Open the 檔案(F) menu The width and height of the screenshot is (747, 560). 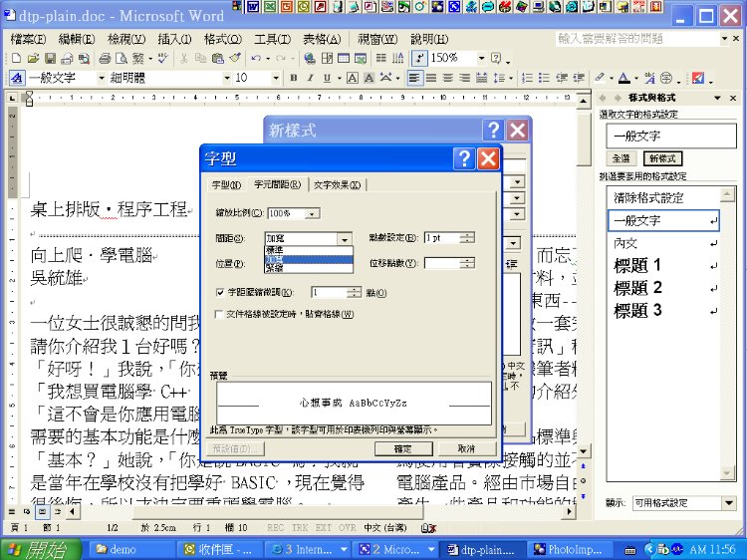coord(28,39)
